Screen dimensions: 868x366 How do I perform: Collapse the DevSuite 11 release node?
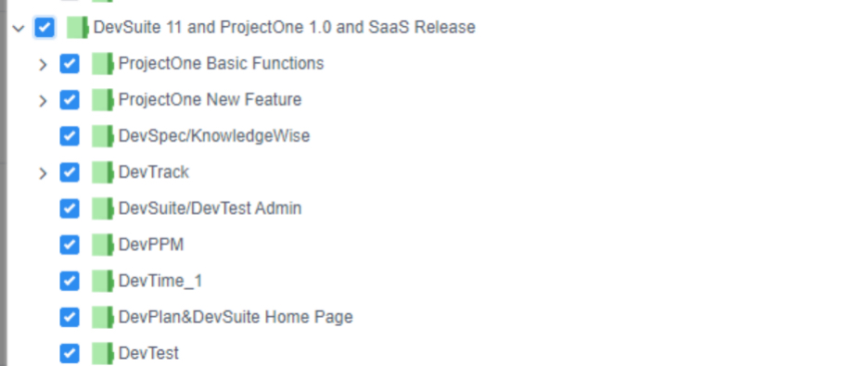(19, 28)
